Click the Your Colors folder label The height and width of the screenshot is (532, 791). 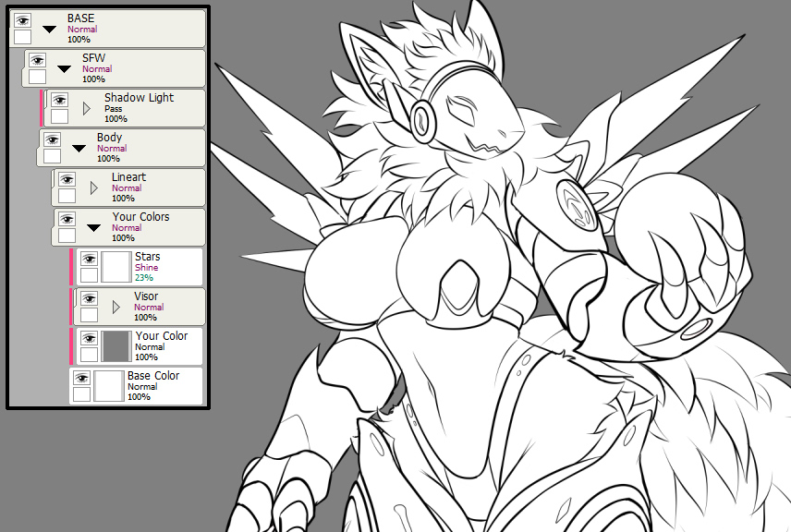140,217
